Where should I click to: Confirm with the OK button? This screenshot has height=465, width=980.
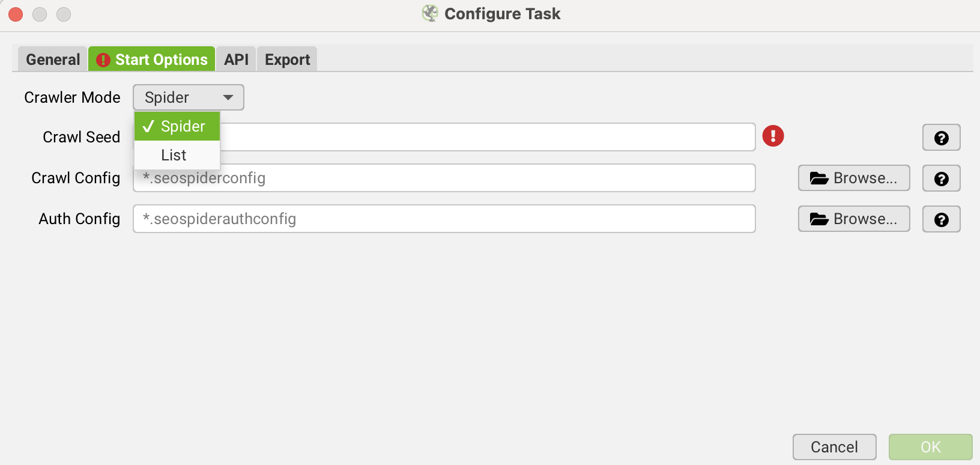930,447
